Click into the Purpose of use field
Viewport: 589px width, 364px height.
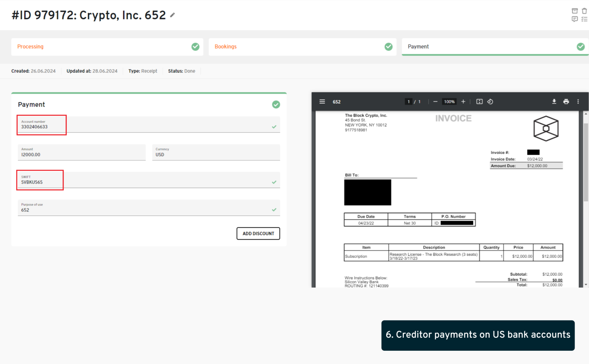149,208
